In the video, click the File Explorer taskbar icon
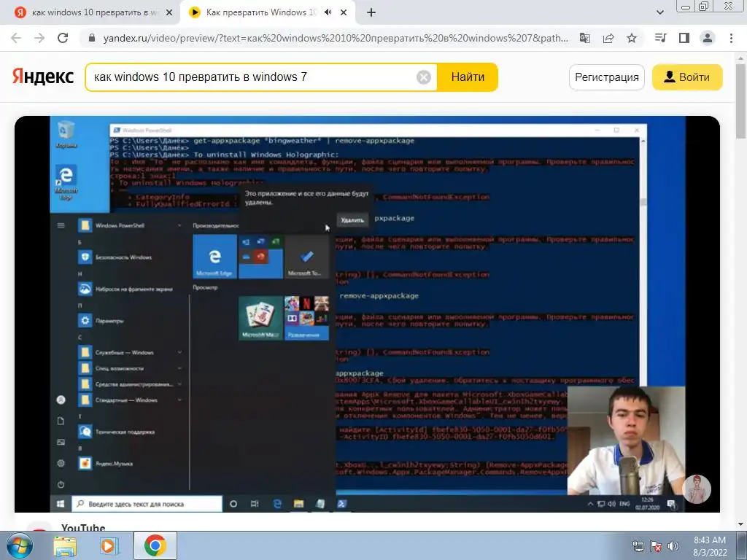The image size is (747, 560). [298, 504]
